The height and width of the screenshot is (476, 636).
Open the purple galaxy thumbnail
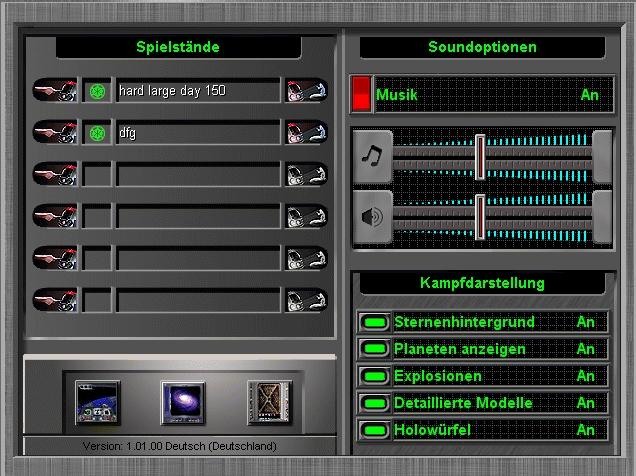pos(183,402)
